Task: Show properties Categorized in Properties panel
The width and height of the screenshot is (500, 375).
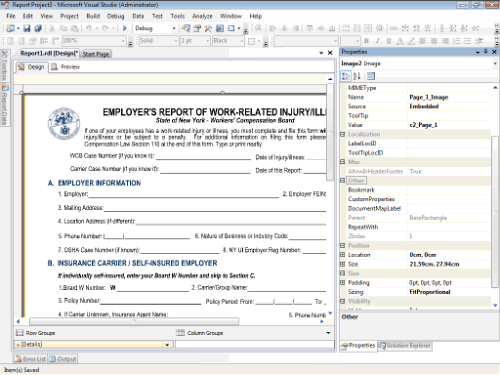Action: pos(346,76)
